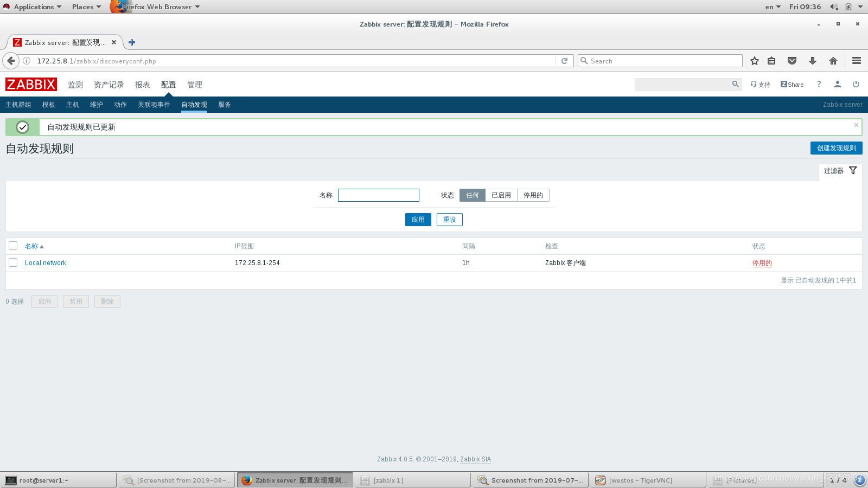The width and height of the screenshot is (868, 488).
Task: Open the 管理 top menu
Action: (x=195, y=85)
